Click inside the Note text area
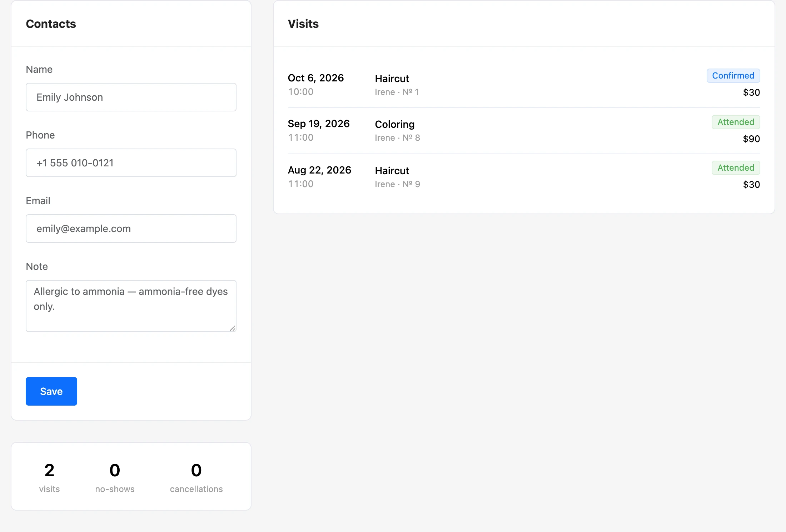Screen dimensions: 786x532 (x=131, y=306)
